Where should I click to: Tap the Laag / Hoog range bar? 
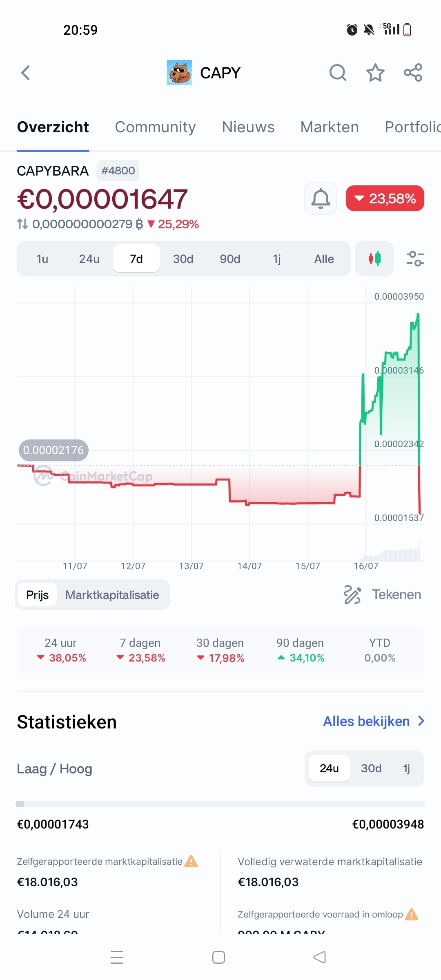(x=220, y=804)
